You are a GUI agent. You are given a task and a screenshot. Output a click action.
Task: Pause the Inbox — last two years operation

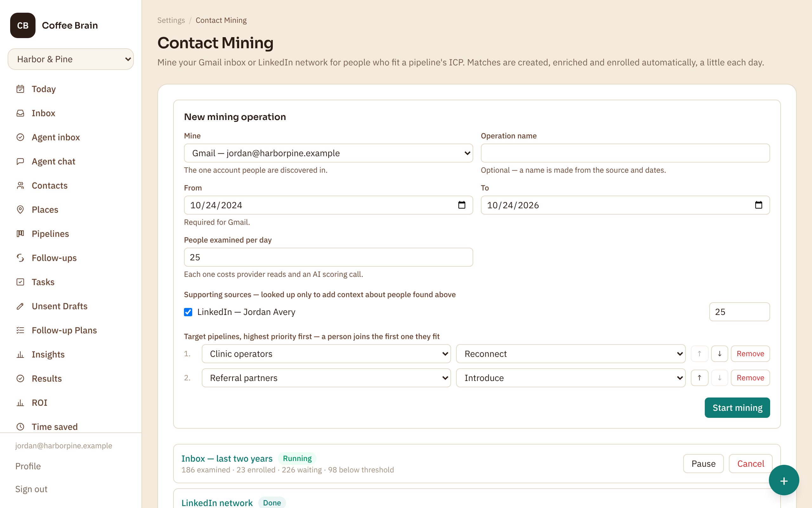[x=703, y=464]
